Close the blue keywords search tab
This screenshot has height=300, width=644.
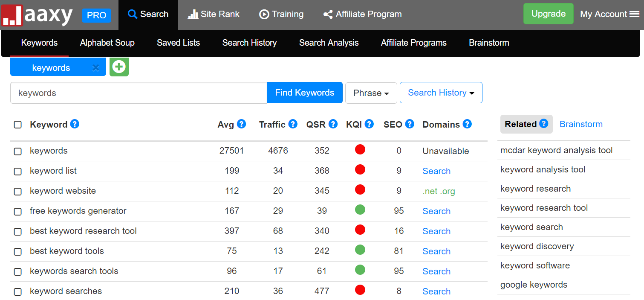click(x=96, y=67)
